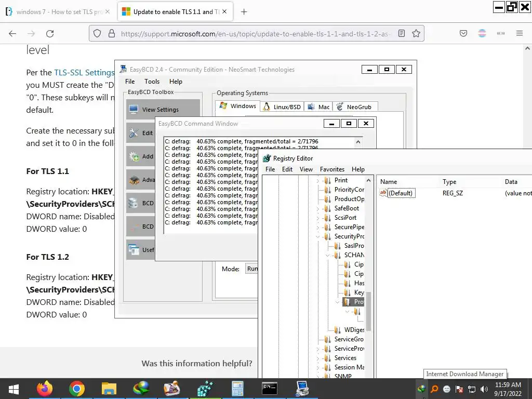Expand the ScsiPort registry key
Image resolution: width=532 pixels, height=399 pixels.
point(317,218)
